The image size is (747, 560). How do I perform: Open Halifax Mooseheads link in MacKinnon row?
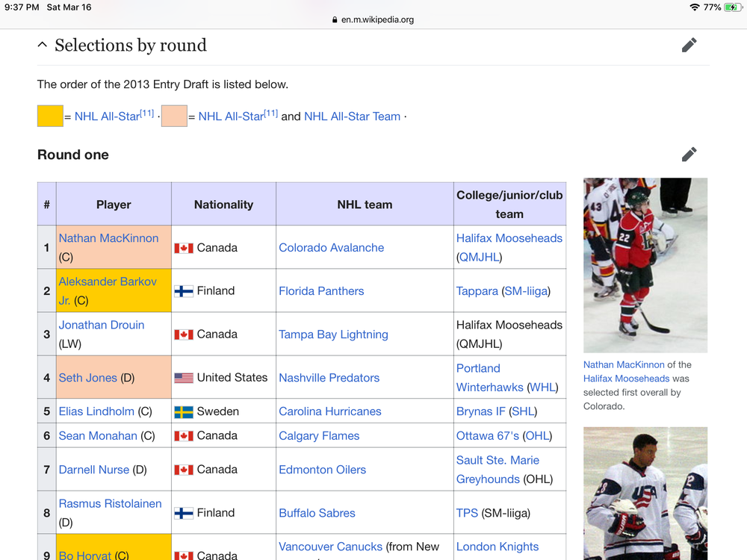click(509, 238)
